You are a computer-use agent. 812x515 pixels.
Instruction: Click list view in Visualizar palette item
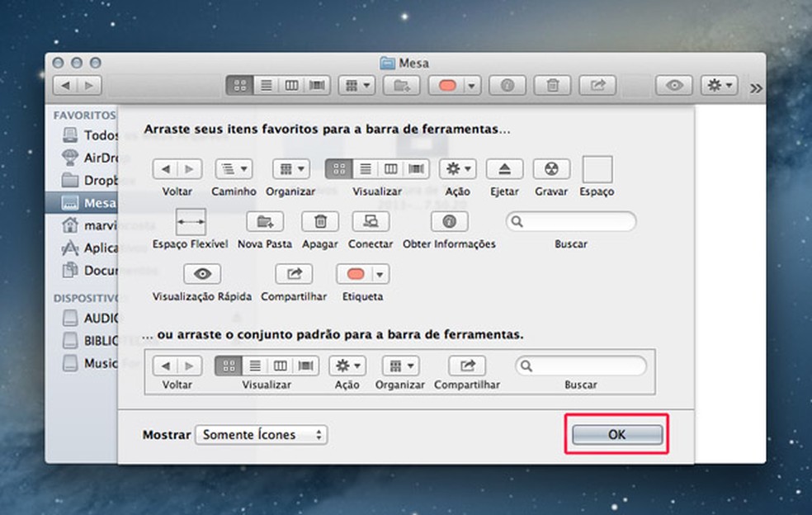tap(366, 169)
